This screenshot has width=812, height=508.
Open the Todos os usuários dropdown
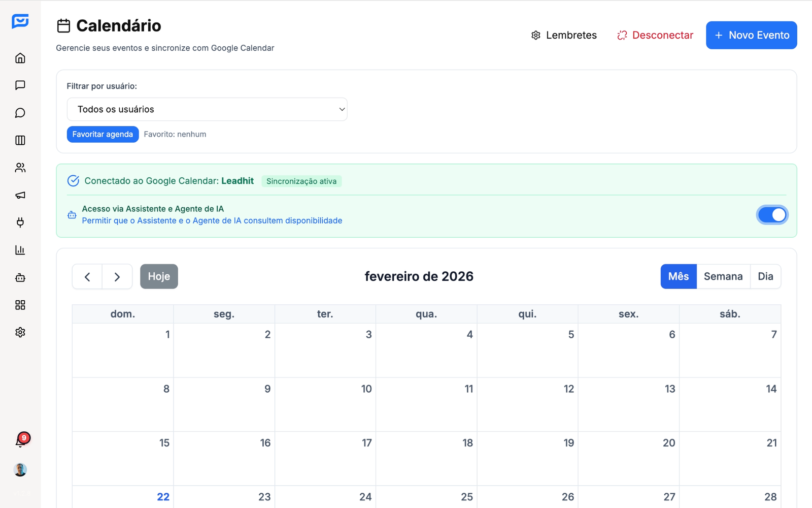[207, 109]
